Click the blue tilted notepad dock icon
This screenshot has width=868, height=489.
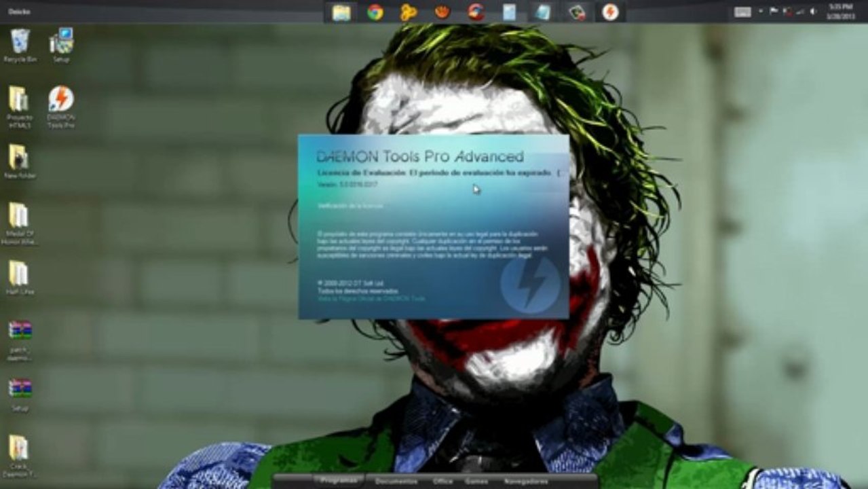[x=543, y=12]
